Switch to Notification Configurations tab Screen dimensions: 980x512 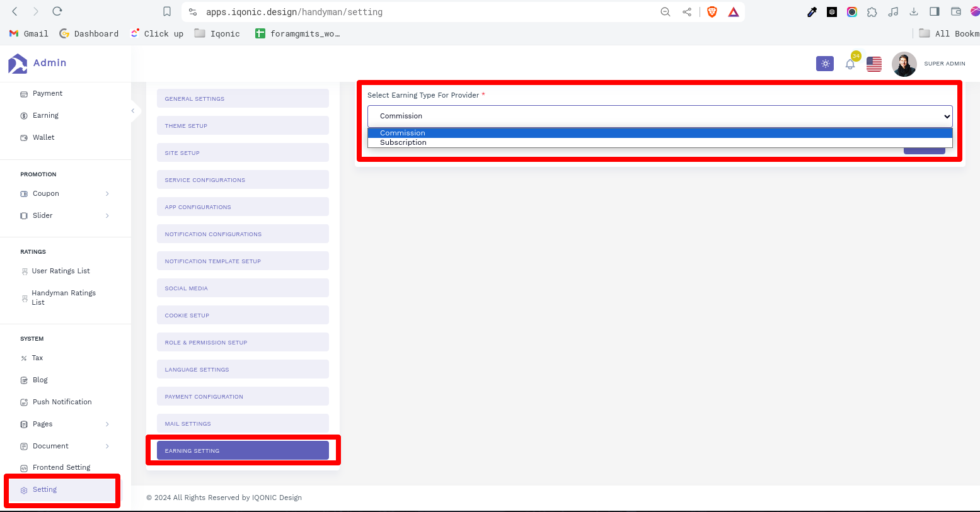click(x=243, y=234)
